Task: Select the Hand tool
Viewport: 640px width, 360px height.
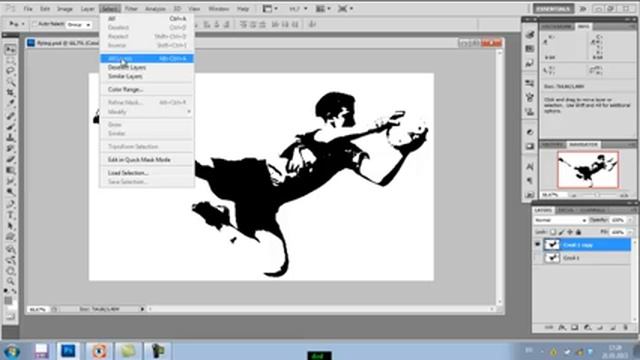Action: pos(10,270)
